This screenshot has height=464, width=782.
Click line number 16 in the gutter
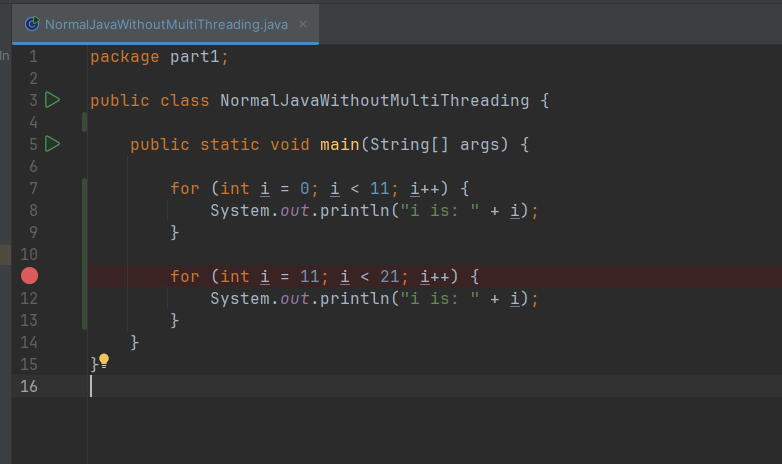(29, 386)
